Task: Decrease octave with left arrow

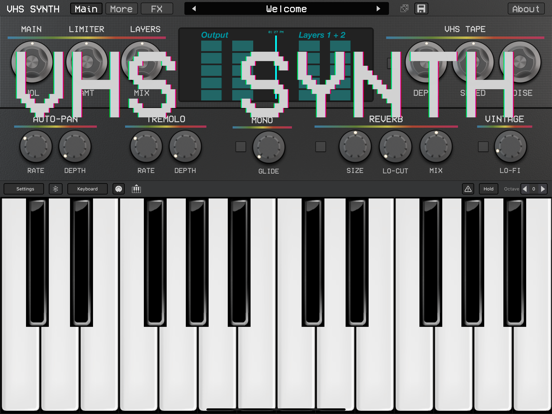Action: 525,189
